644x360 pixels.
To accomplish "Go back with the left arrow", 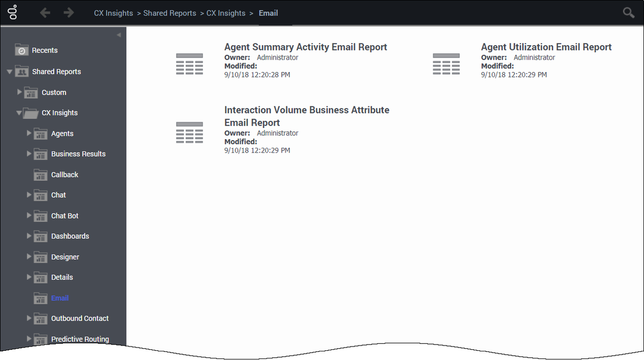I will [45, 12].
